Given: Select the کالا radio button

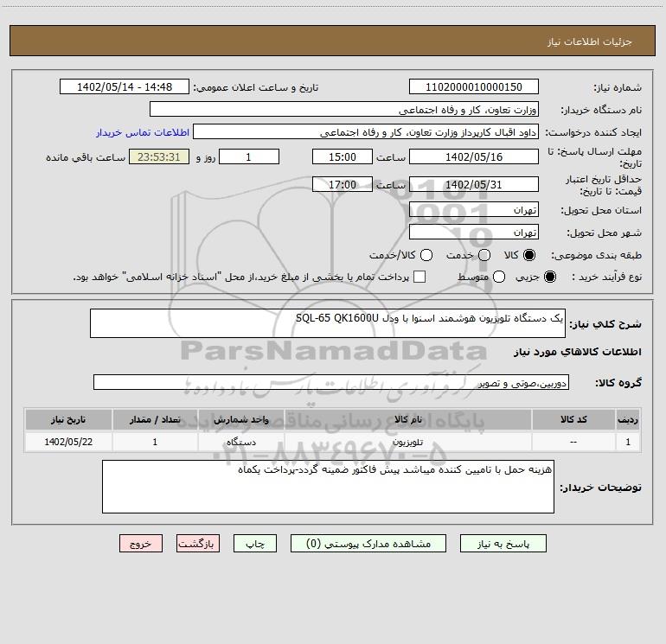Looking at the screenshot, I should 529,255.
